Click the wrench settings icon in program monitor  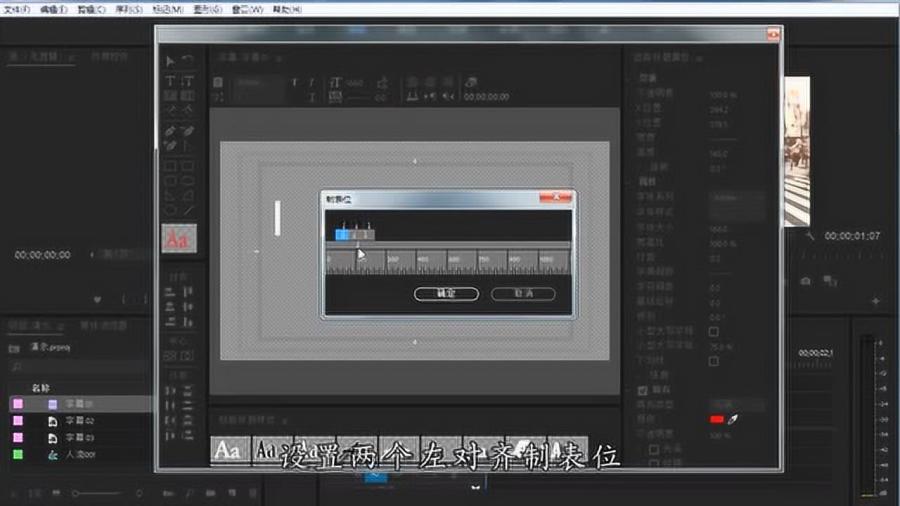813,237
